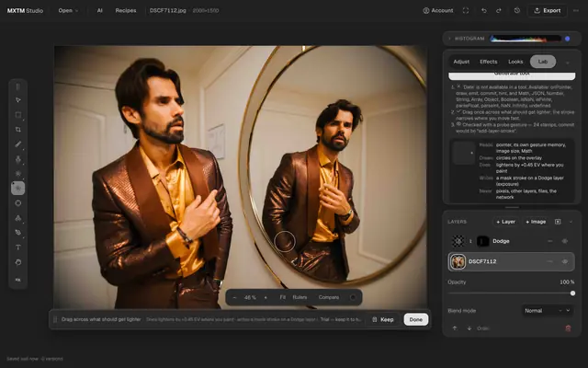The width and height of the screenshot is (588, 368).
Task: Collapse the Layers panel chevron
Action: (571, 222)
